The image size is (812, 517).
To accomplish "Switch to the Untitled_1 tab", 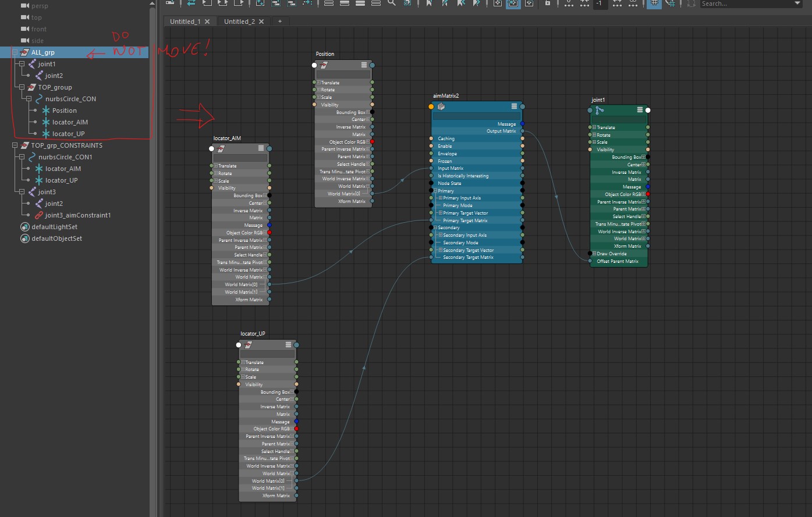I will (x=185, y=22).
